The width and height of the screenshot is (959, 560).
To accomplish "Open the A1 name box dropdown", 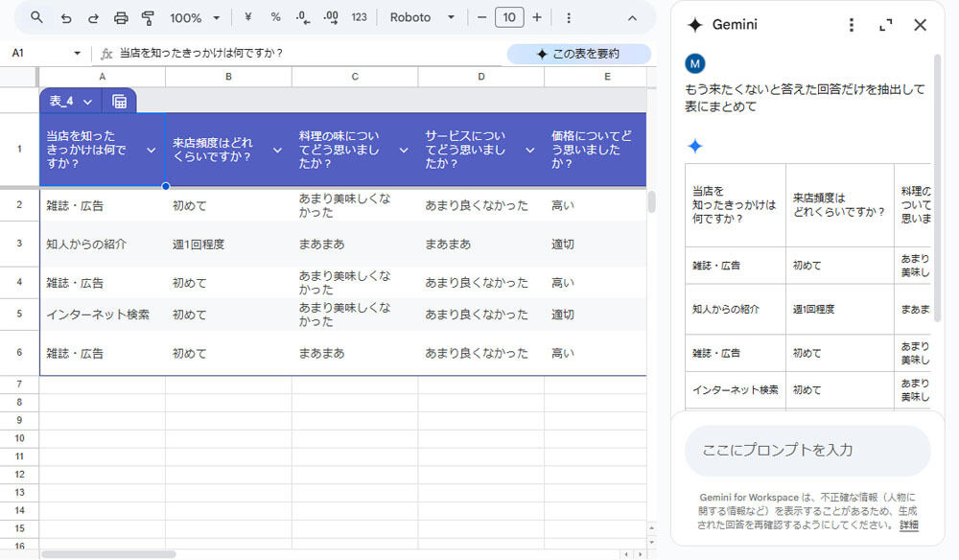I will [77, 53].
